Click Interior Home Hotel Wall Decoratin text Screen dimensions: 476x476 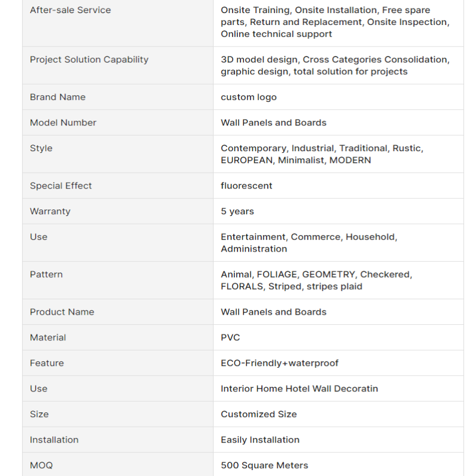coord(299,389)
